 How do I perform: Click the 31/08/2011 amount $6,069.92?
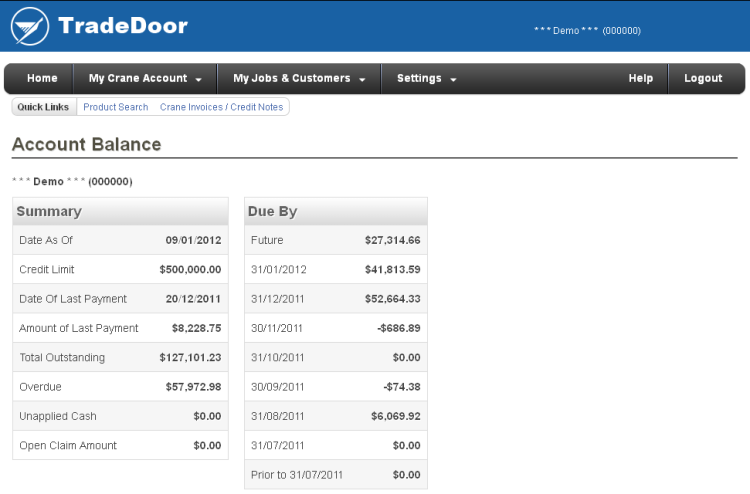396,416
